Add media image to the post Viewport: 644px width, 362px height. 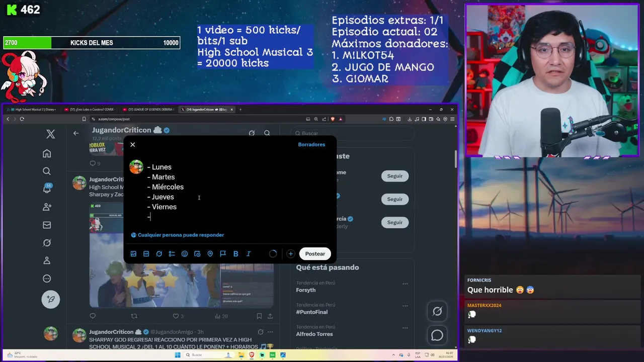click(x=133, y=254)
